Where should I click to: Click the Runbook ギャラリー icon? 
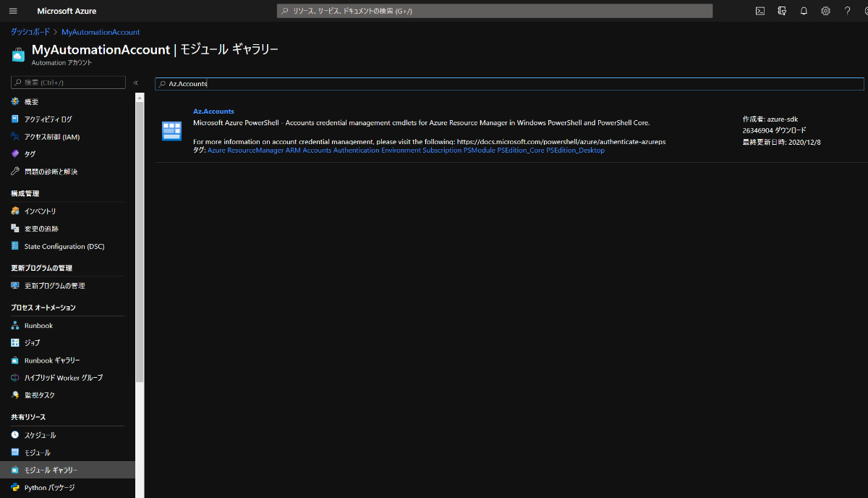pos(15,360)
